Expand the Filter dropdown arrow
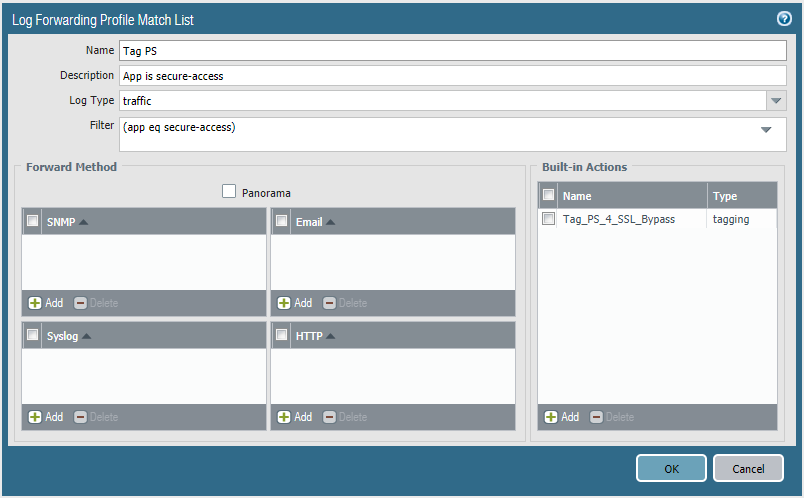The image size is (804, 498). [x=766, y=130]
